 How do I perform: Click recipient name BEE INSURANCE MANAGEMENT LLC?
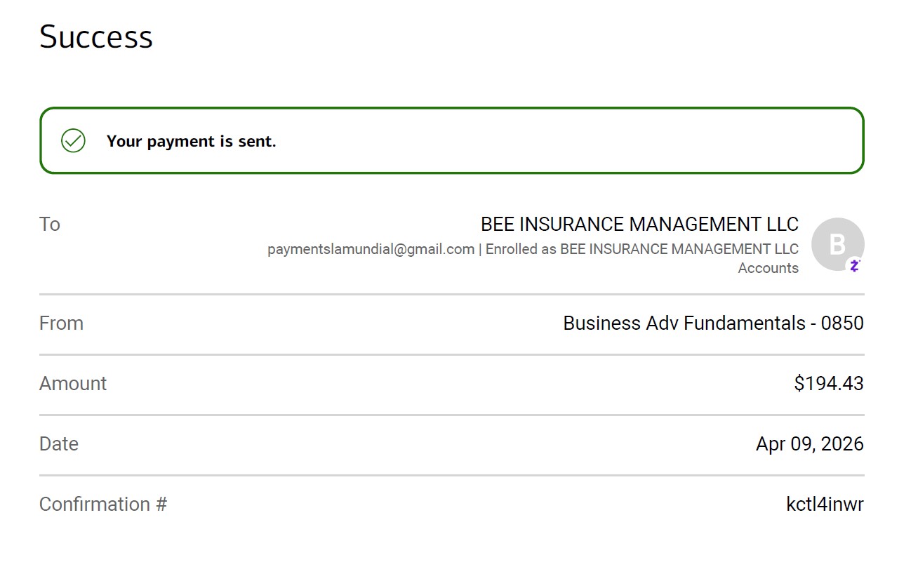639,225
